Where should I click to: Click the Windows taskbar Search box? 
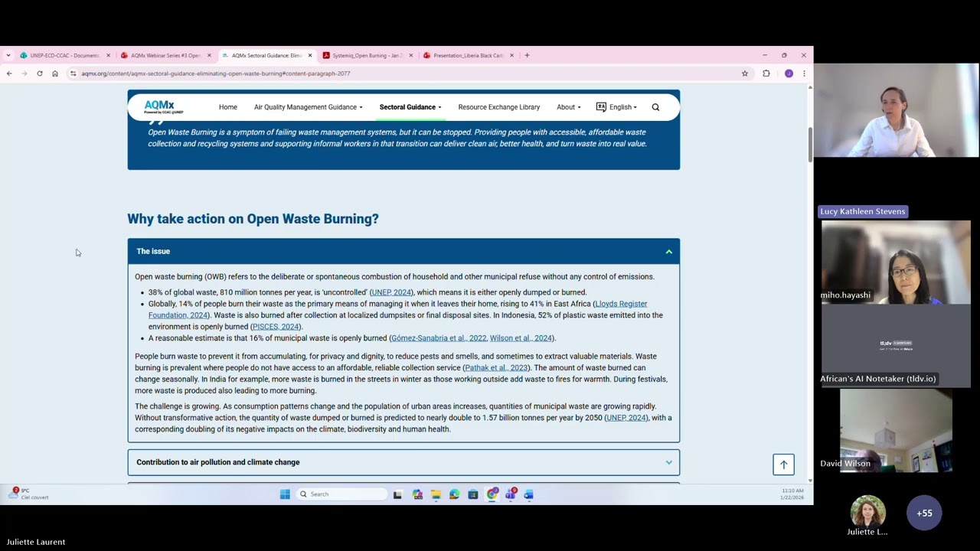pos(342,494)
